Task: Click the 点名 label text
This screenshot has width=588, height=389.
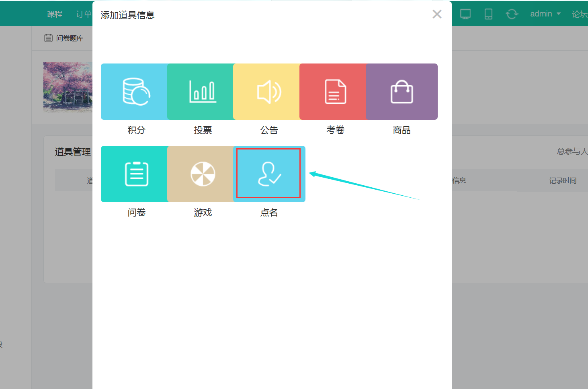Action: point(269,213)
